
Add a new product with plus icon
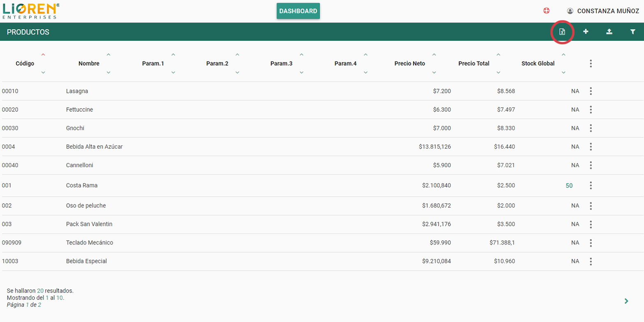[586, 32]
